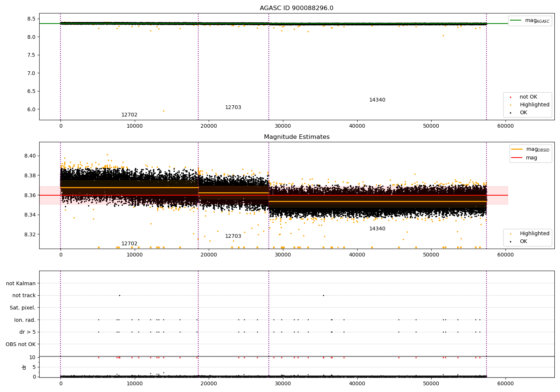Screen dimensions: 560x392
Task: Click the 6.0 y-tick of top plot
Action: tap(31, 109)
